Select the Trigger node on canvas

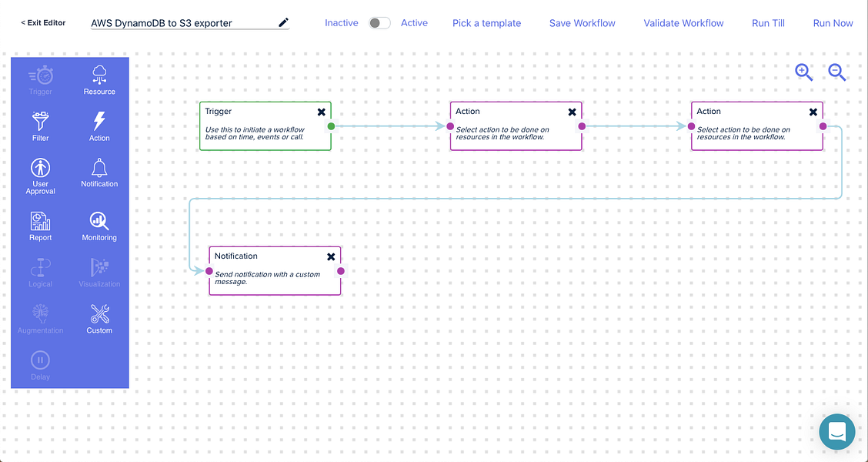tap(265, 126)
